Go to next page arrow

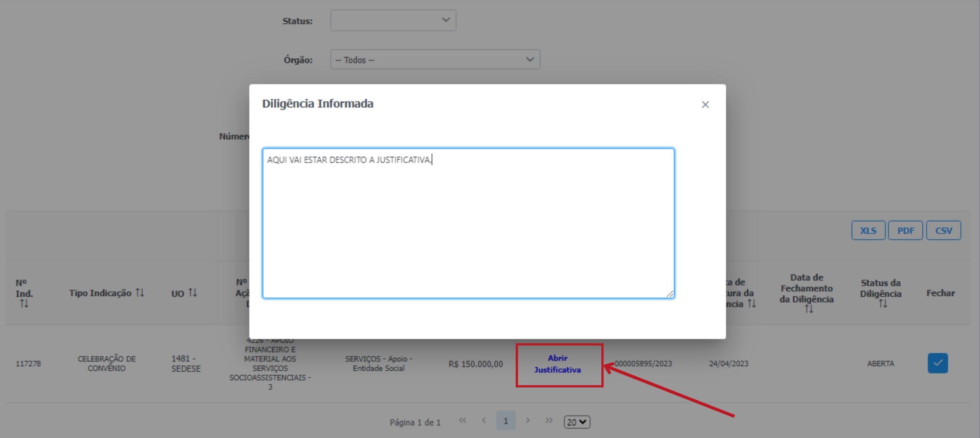coord(527,421)
